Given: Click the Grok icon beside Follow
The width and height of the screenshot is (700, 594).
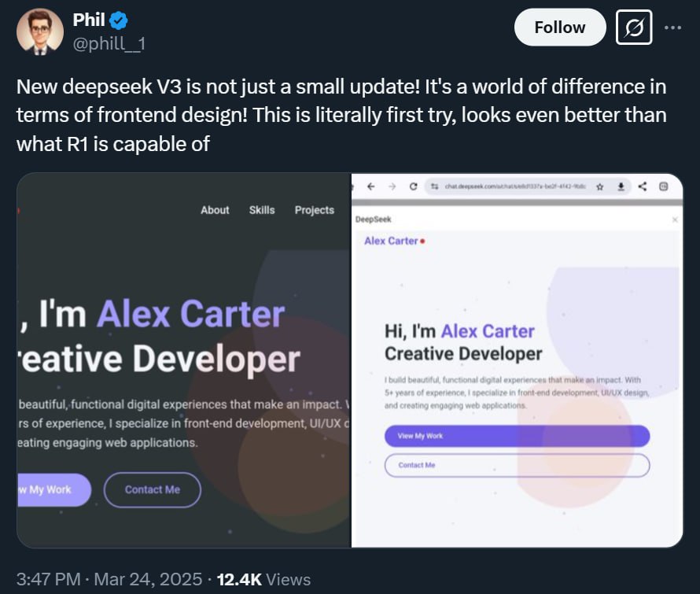Looking at the screenshot, I should click(636, 28).
